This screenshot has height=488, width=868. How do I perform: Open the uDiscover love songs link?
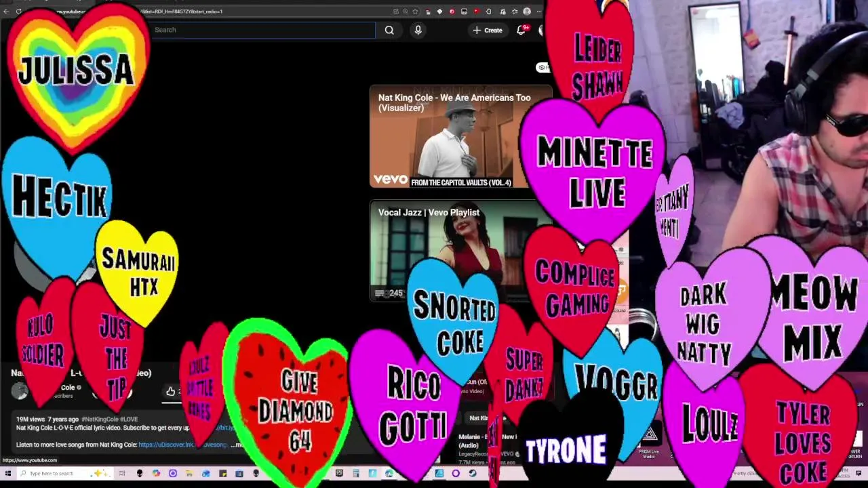183,445
